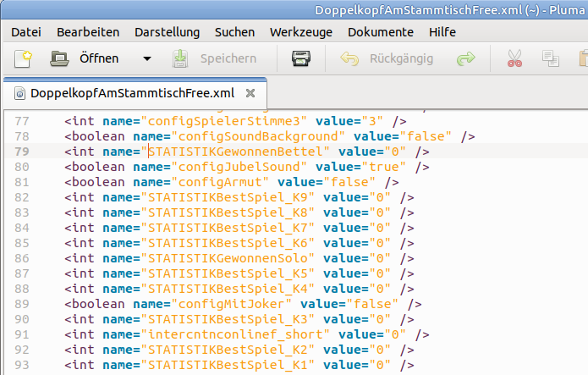
Task: Click the Speichern save button
Action: [x=215, y=59]
